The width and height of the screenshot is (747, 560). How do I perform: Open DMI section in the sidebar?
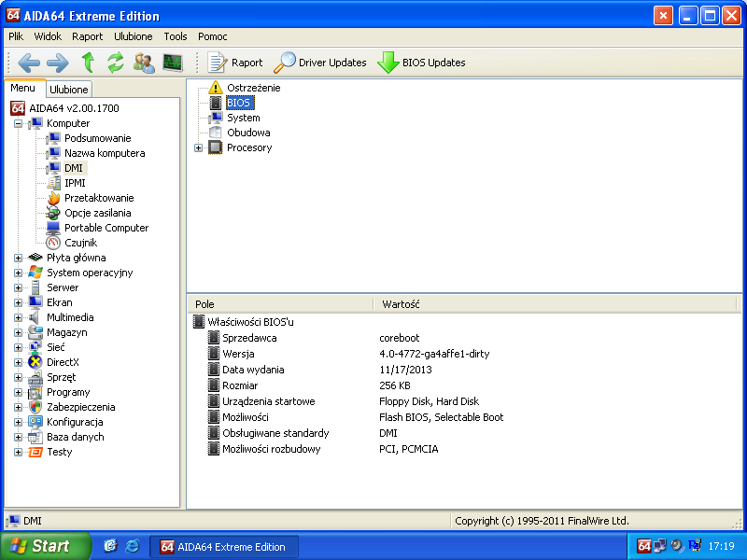pos(73,167)
